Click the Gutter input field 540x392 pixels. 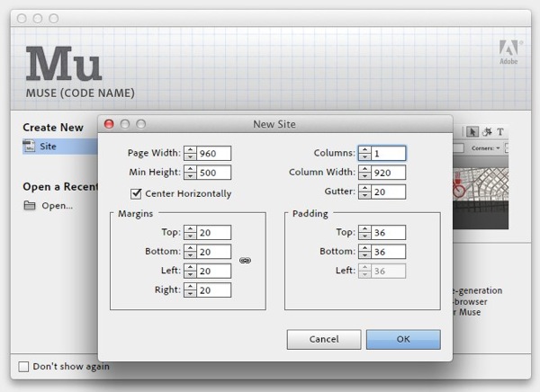click(x=389, y=192)
